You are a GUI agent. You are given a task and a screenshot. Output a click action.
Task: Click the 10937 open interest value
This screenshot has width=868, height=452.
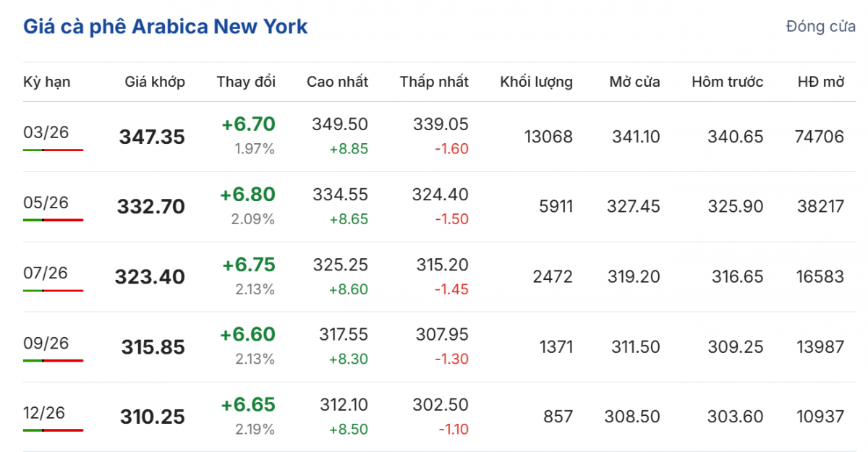coord(820,417)
